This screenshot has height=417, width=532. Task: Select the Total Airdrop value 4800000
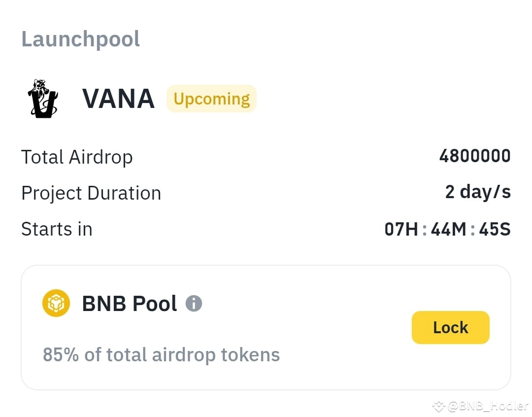click(474, 156)
